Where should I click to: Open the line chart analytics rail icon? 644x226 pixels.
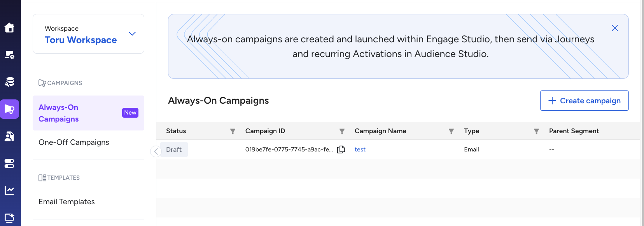point(9,190)
